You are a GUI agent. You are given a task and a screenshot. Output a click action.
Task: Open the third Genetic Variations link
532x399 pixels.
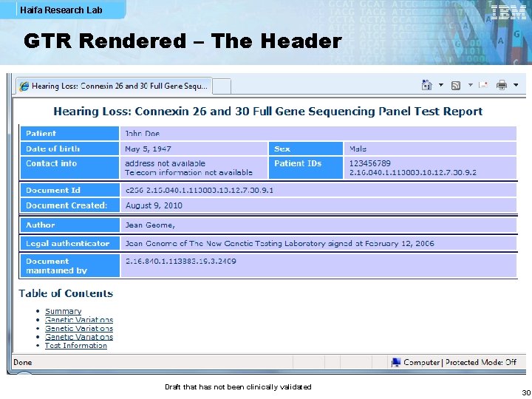pos(79,337)
